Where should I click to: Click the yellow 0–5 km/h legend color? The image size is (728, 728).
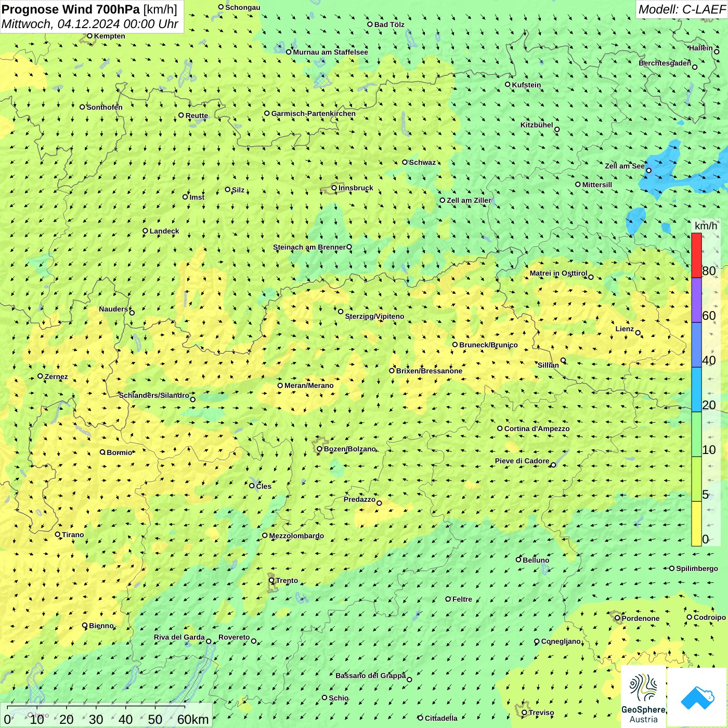coord(696,524)
